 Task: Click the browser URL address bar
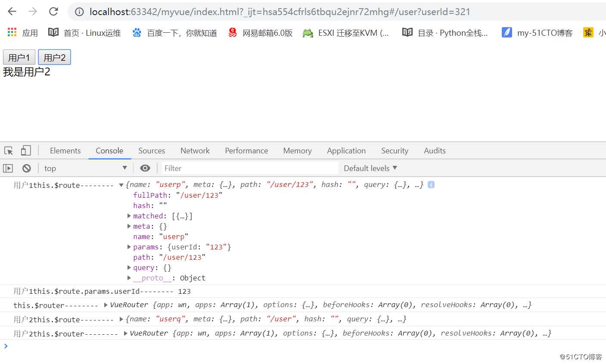point(280,12)
